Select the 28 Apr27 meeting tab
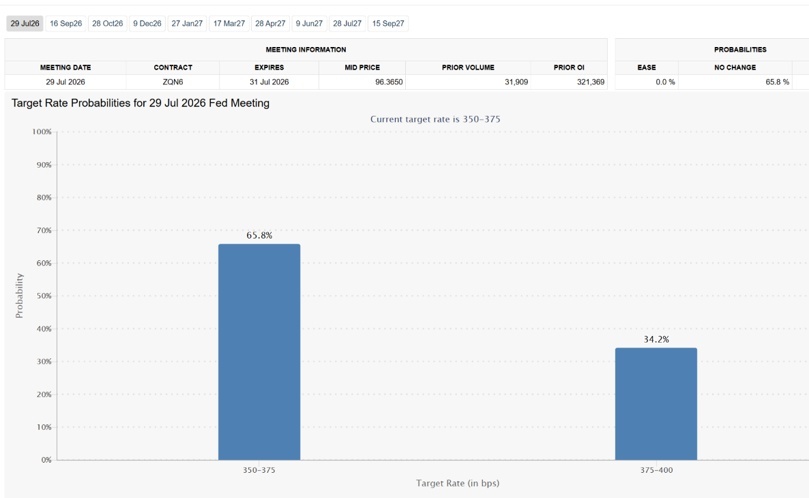This screenshot has height=498, width=809. (270, 23)
